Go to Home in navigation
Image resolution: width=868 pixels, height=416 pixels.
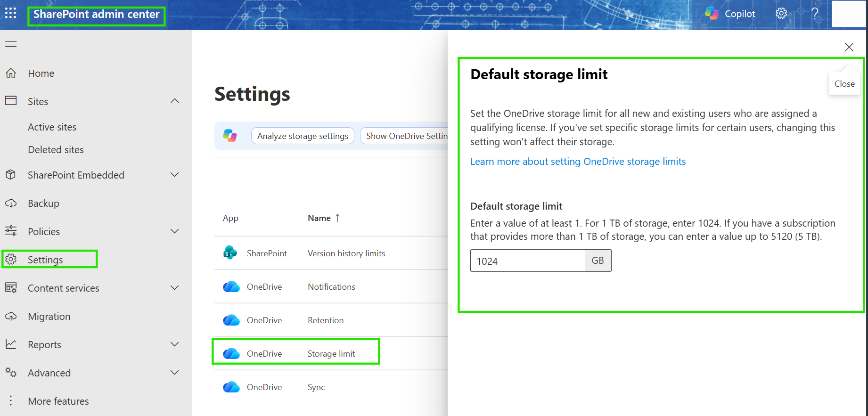[x=41, y=73]
